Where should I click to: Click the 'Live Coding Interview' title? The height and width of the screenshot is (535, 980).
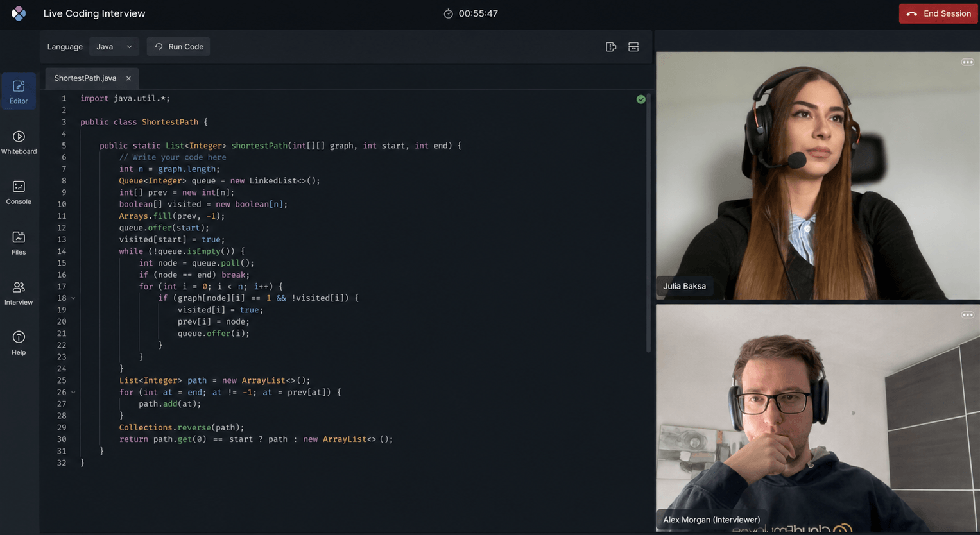94,13
